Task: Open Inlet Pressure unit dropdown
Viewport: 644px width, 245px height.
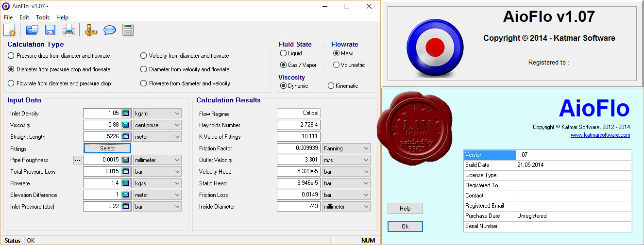Action: click(x=157, y=206)
